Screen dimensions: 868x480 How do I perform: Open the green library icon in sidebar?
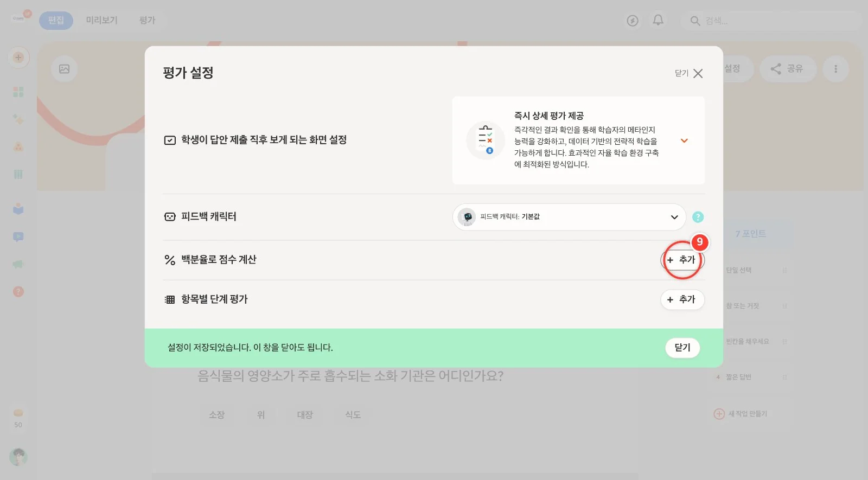(18, 174)
